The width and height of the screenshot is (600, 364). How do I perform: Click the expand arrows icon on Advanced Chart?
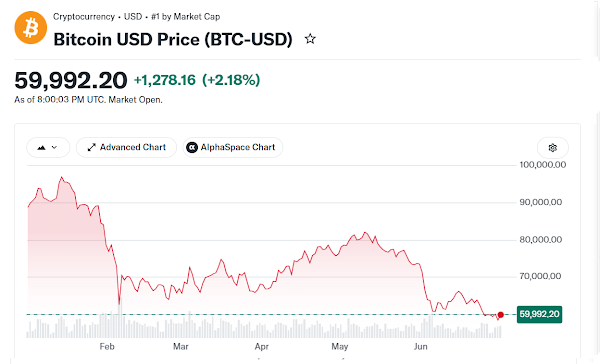tap(91, 147)
